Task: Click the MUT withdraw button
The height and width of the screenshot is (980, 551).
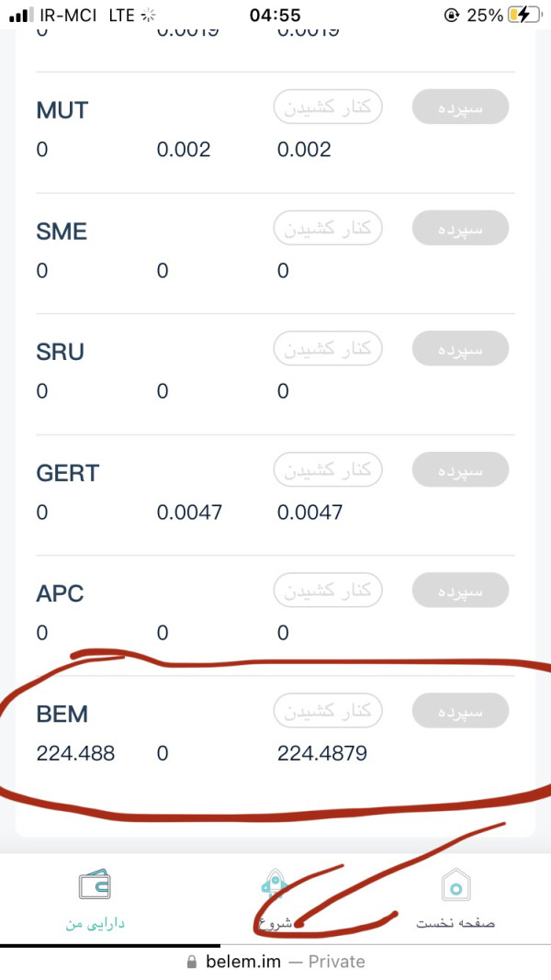Action: pyautogui.click(x=328, y=107)
